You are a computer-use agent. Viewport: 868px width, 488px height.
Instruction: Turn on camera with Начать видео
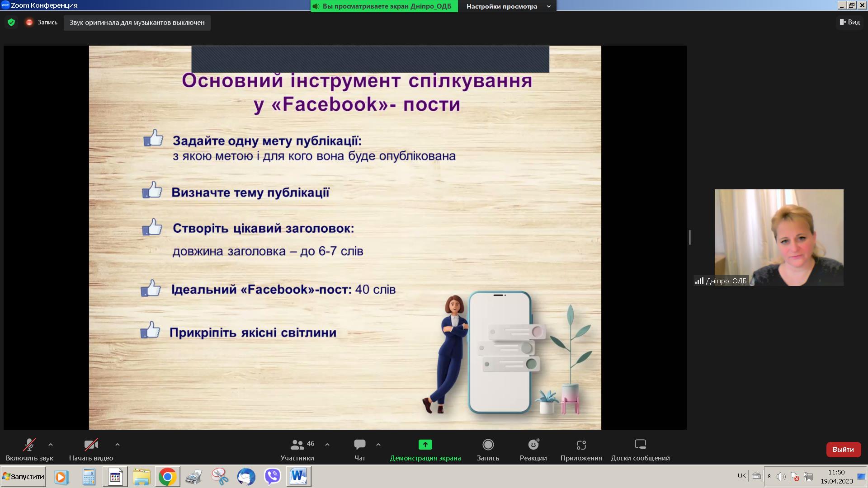pos(91,450)
